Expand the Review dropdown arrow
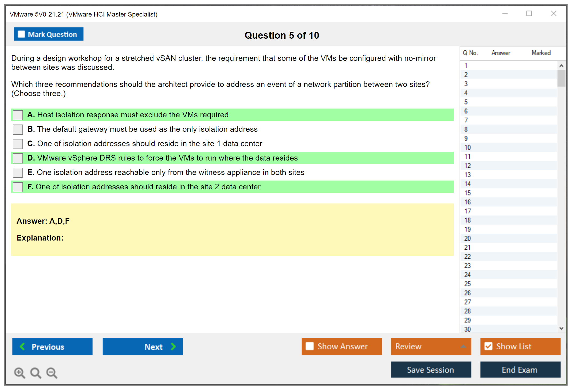The height and width of the screenshot is (392, 574). [463, 346]
